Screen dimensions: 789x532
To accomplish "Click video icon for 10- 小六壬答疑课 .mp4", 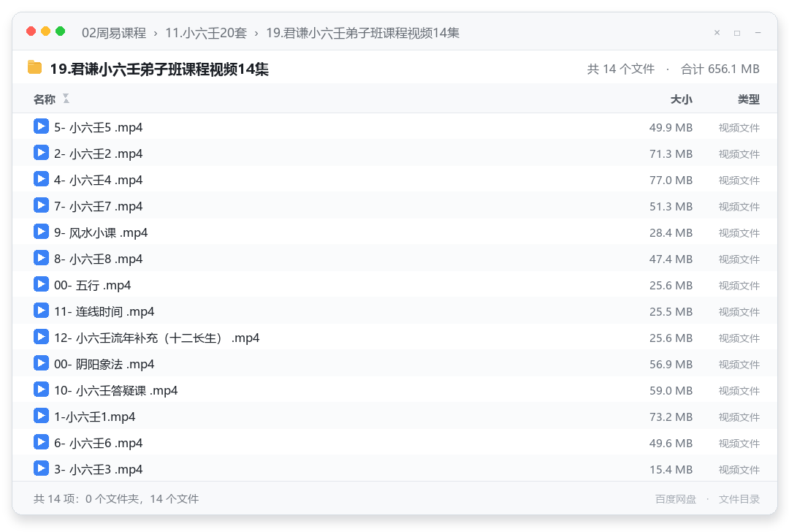I will pos(41,389).
